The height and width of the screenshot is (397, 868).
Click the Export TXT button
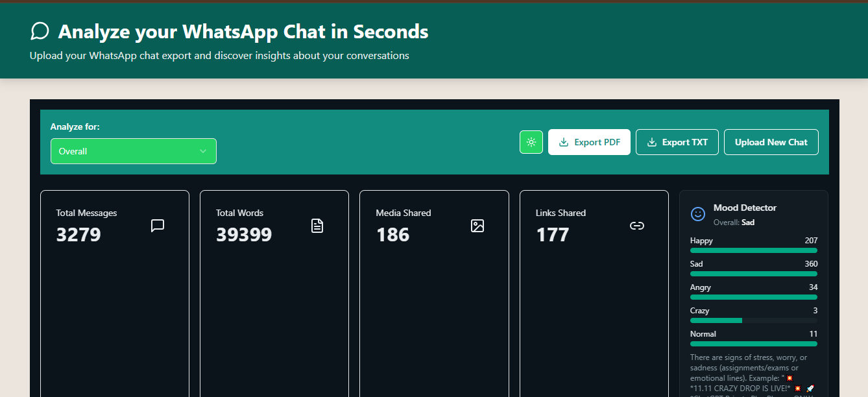tap(677, 142)
